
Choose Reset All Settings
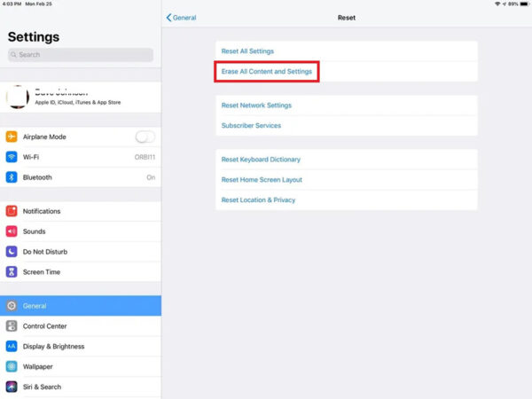tap(347, 51)
